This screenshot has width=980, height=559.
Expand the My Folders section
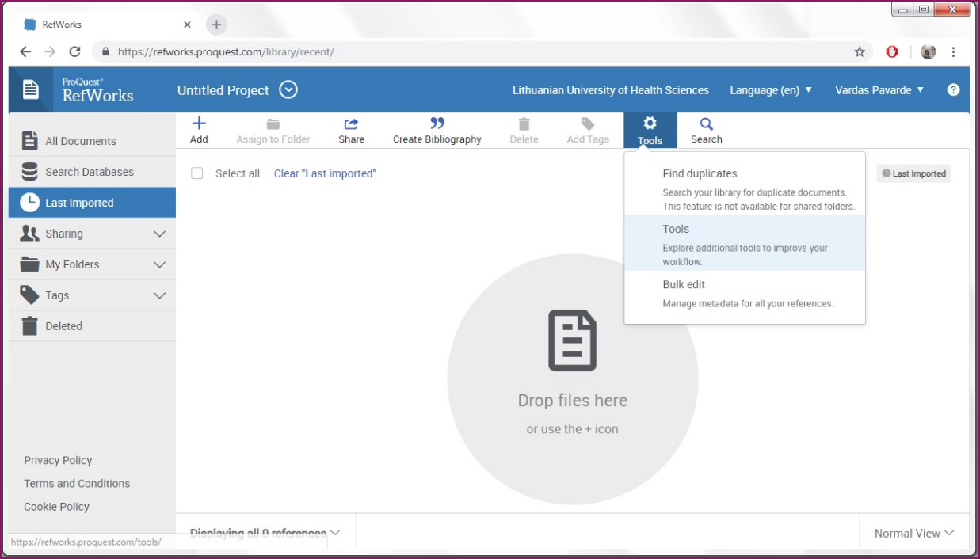(159, 264)
